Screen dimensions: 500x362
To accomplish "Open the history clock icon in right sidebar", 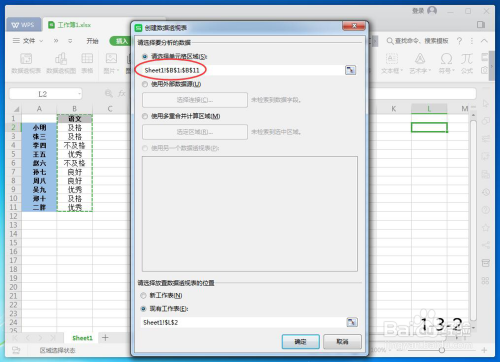I will (x=486, y=192).
